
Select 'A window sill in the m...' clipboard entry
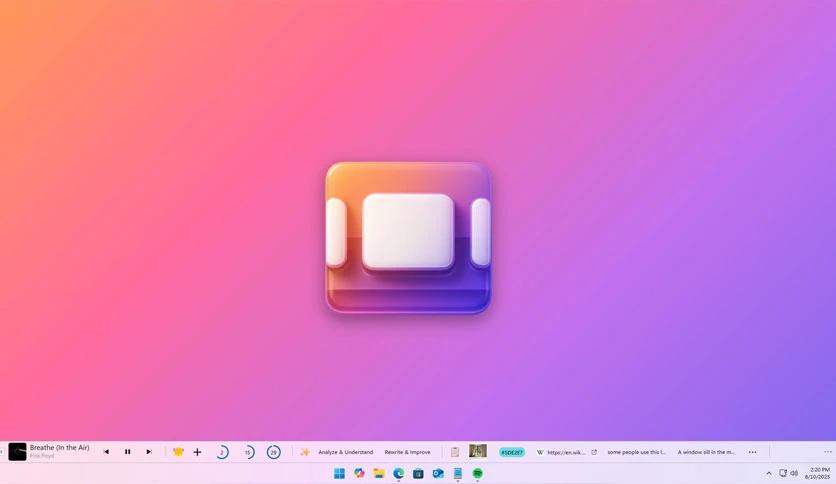coord(706,452)
